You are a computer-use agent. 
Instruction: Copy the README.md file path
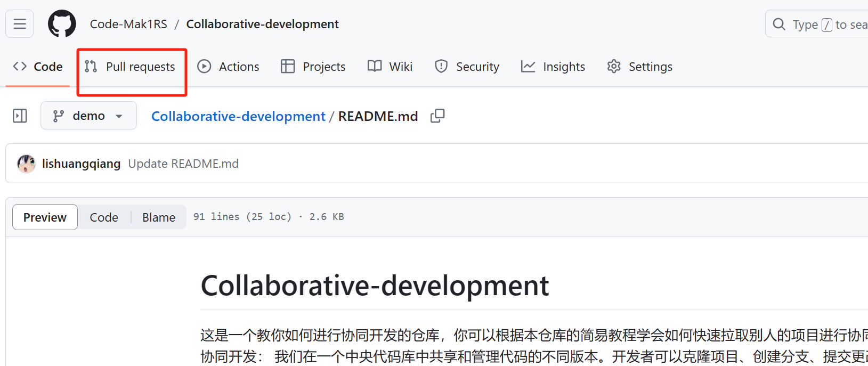(437, 116)
